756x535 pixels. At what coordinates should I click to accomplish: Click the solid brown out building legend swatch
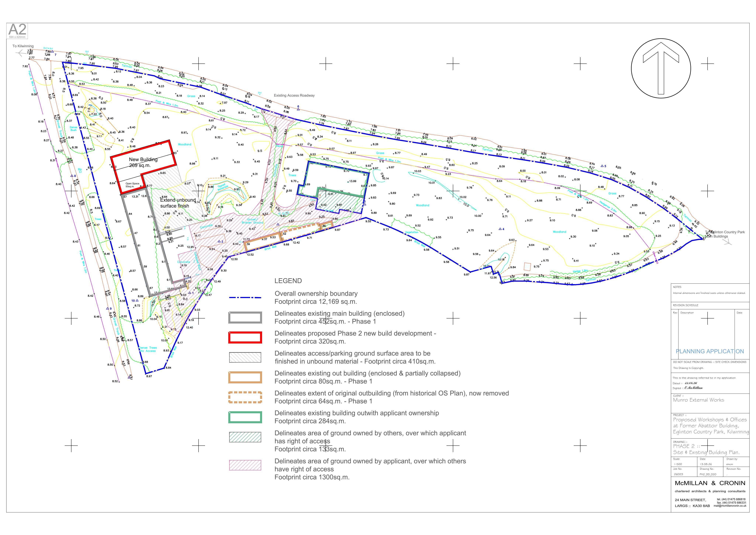point(245,377)
